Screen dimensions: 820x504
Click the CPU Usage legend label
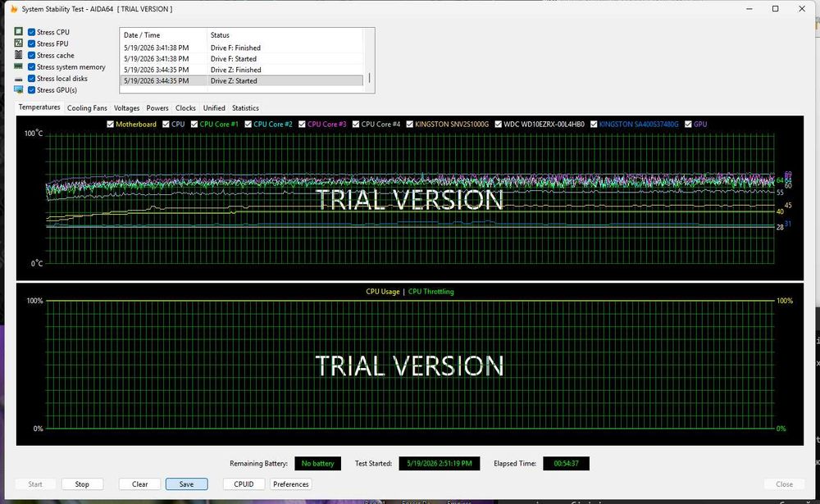pyautogui.click(x=383, y=292)
